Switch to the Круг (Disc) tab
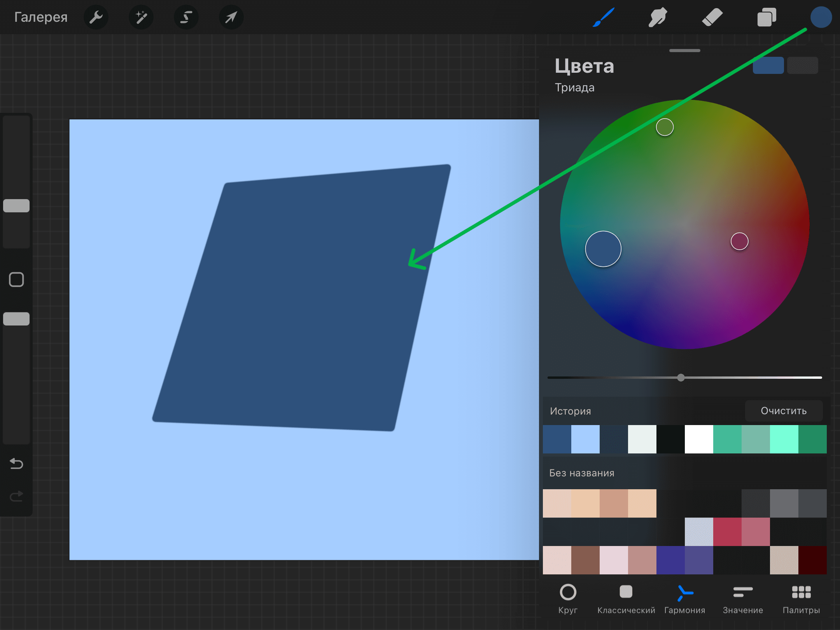Image resolution: width=840 pixels, height=630 pixels. pos(568,599)
